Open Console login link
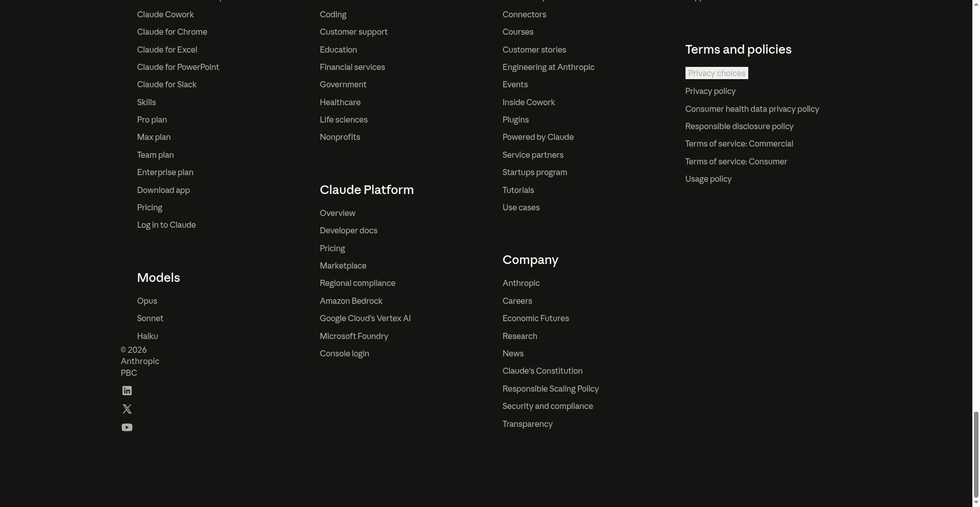The height and width of the screenshot is (507, 980). coord(344,353)
